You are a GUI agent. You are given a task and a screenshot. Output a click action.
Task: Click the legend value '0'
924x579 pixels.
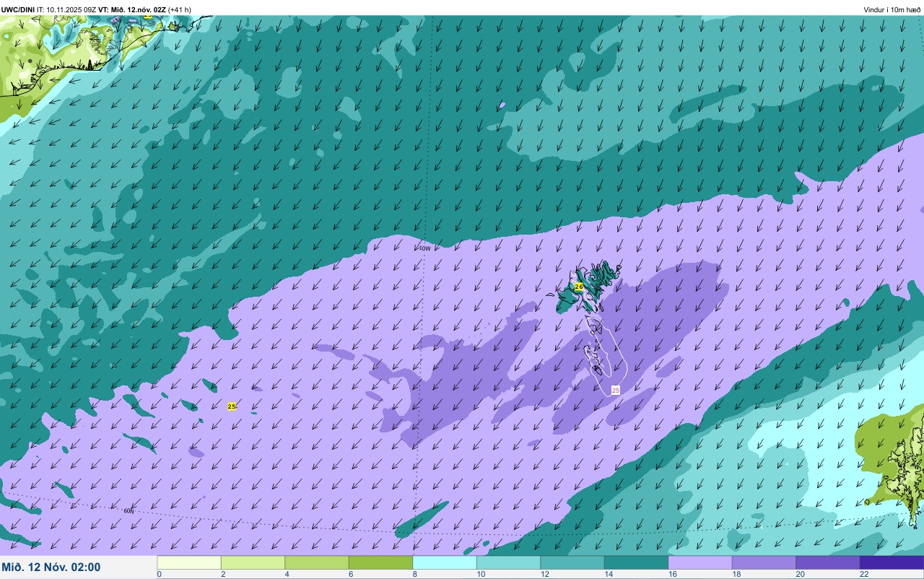point(159,574)
